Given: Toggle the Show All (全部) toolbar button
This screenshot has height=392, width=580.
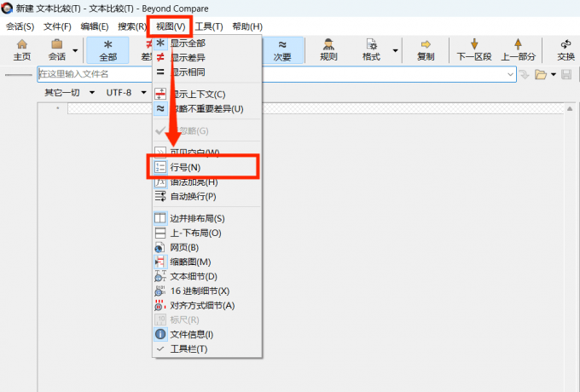Looking at the screenshot, I should coord(107,50).
